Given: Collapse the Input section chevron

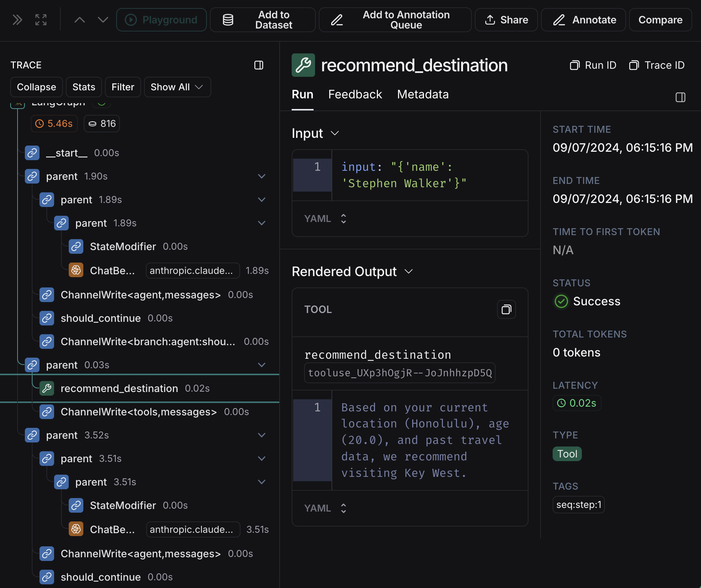Looking at the screenshot, I should point(335,133).
